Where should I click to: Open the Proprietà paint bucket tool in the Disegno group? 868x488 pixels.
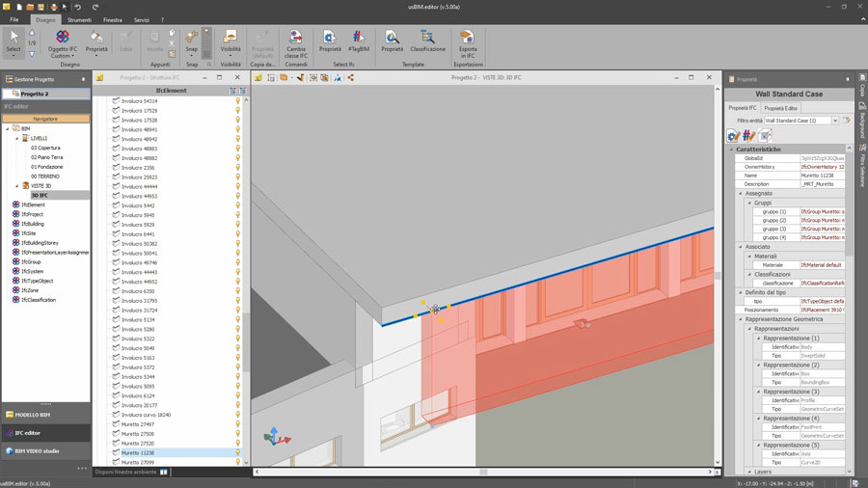[x=96, y=42]
